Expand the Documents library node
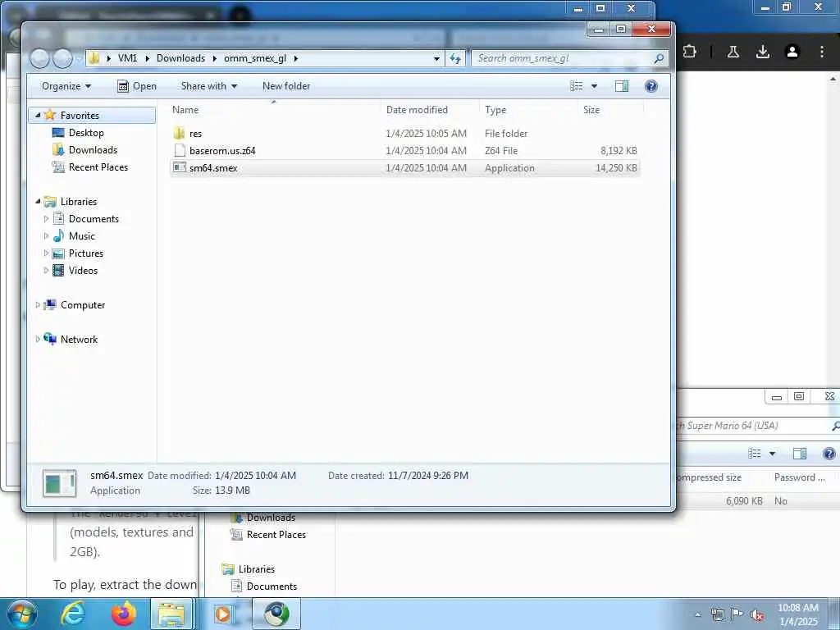Image resolution: width=840 pixels, height=630 pixels. (x=46, y=218)
